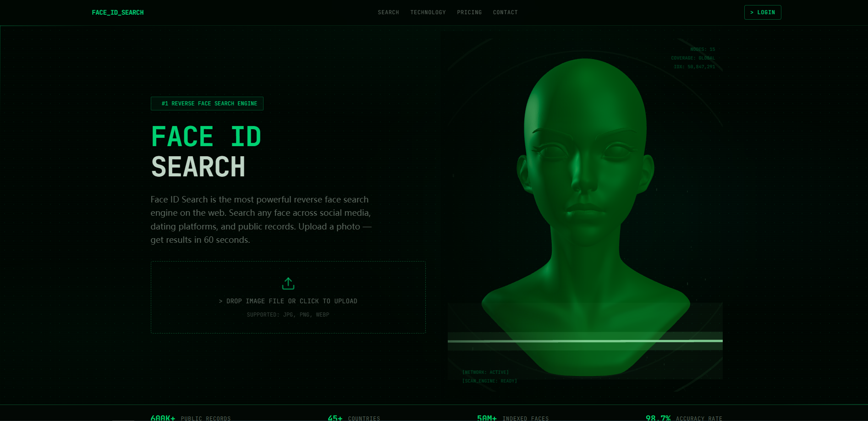
Task: Click the drop image upload area
Action: tap(288, 297)
